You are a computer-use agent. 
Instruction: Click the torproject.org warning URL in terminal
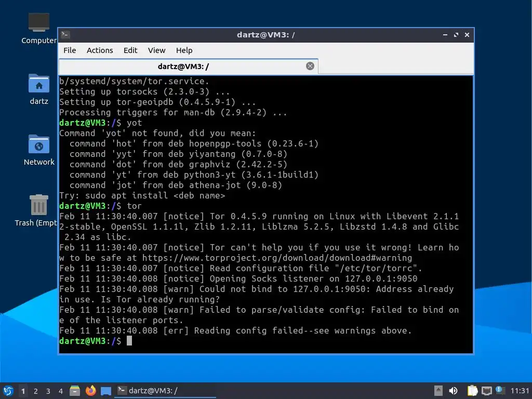pos(277,258)
